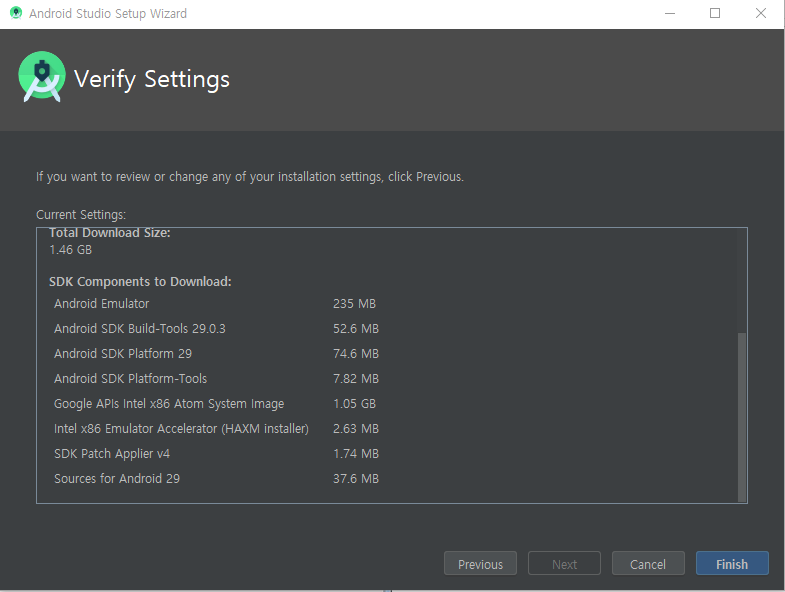
Task: Go back with the Previous button
Action: tap(480, 563)
